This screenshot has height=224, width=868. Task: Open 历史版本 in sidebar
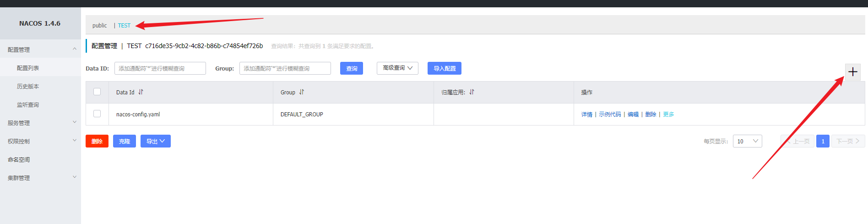point(28,86)
